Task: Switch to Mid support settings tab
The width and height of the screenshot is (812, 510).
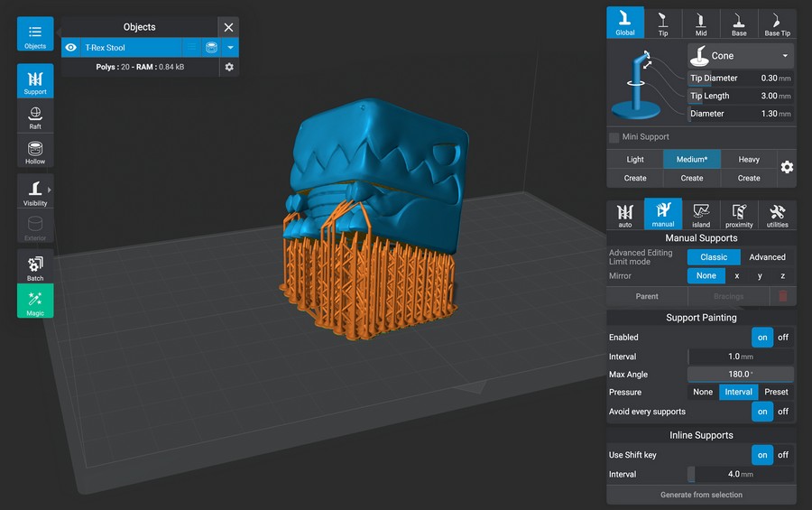Action: pyautogui.click(x=701, y=23)
